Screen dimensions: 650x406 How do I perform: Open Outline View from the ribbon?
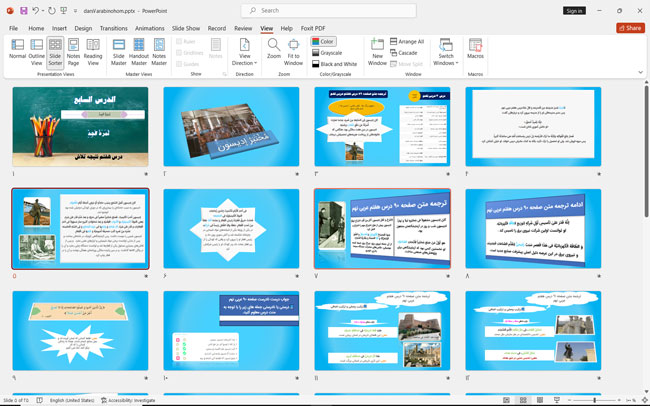[36, 49]
